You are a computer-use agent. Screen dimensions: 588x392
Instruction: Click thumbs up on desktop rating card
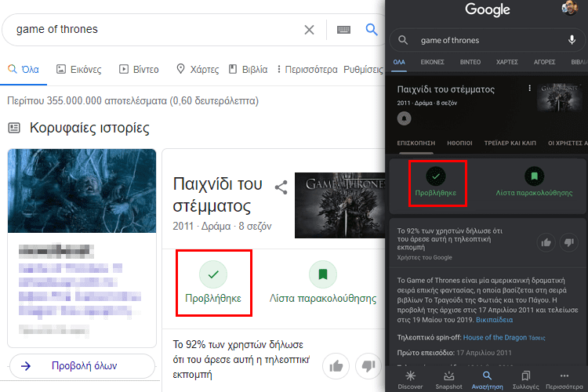(x=336, y=366)
